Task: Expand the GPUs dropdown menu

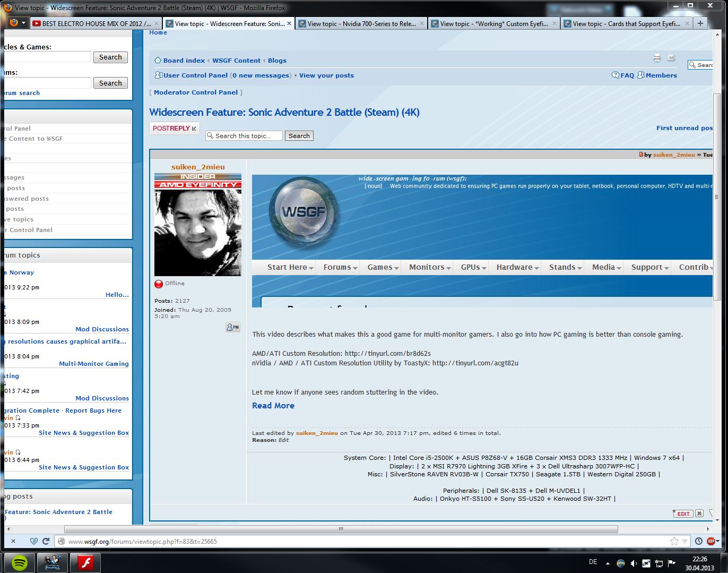Action: pos(473,267)
